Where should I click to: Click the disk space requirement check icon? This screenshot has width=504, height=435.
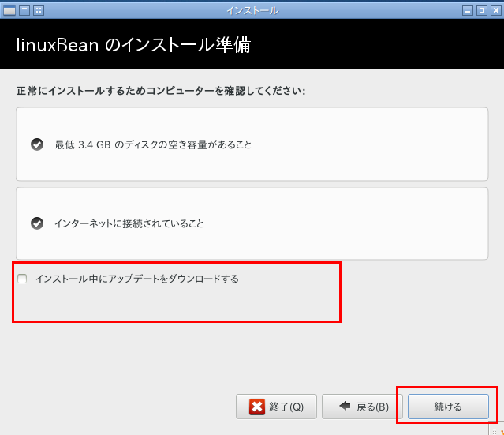point(37,144)
